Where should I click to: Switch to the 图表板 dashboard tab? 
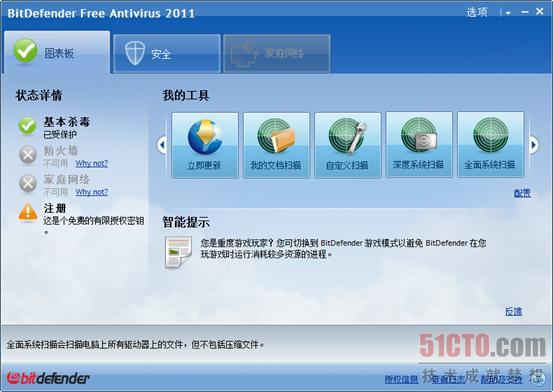point(57,52)
